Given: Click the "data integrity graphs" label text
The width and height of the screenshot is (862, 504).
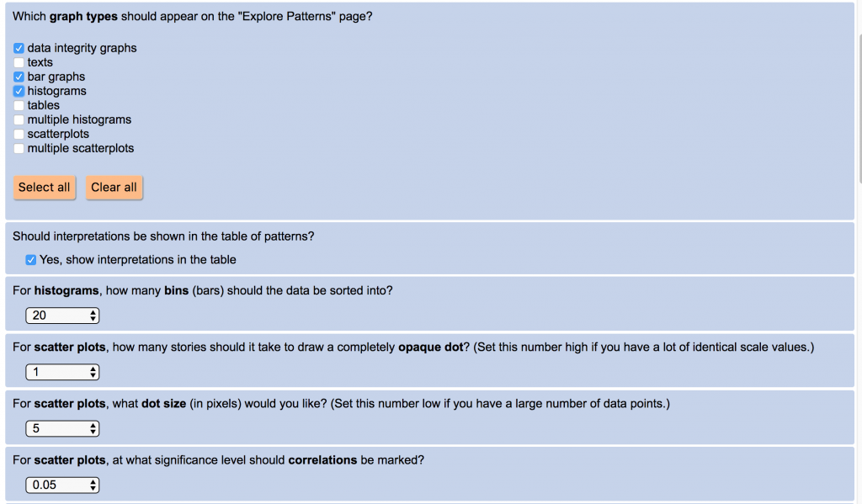Looking at the screenshot, I should click(x=82, y=48).
